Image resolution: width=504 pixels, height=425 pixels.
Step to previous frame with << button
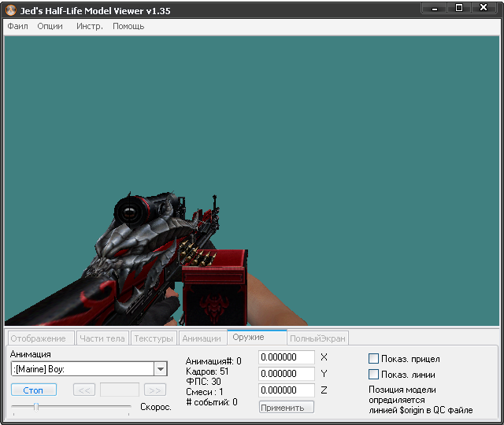(x=84, y=390)
